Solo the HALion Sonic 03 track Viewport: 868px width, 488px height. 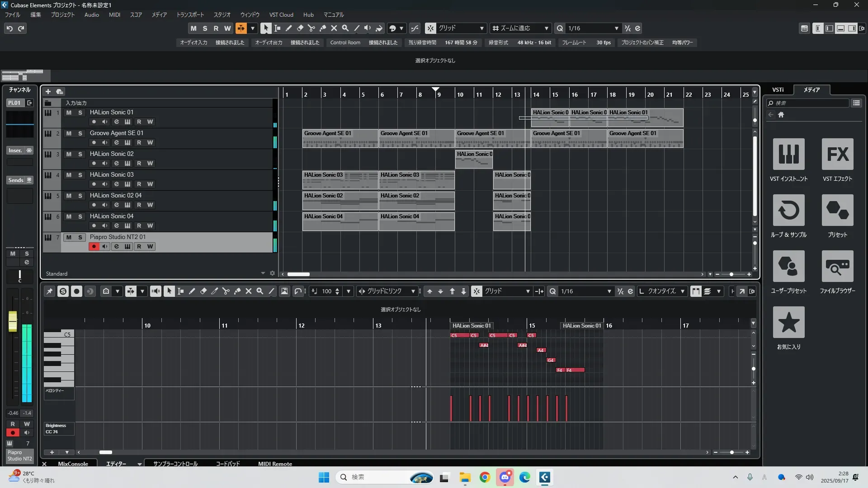pyautogui.click(x=80, y=175)
